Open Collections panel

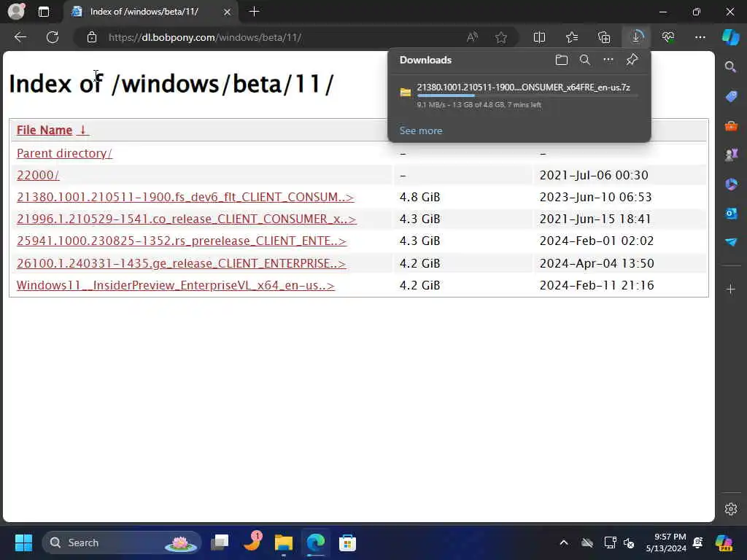604,37
